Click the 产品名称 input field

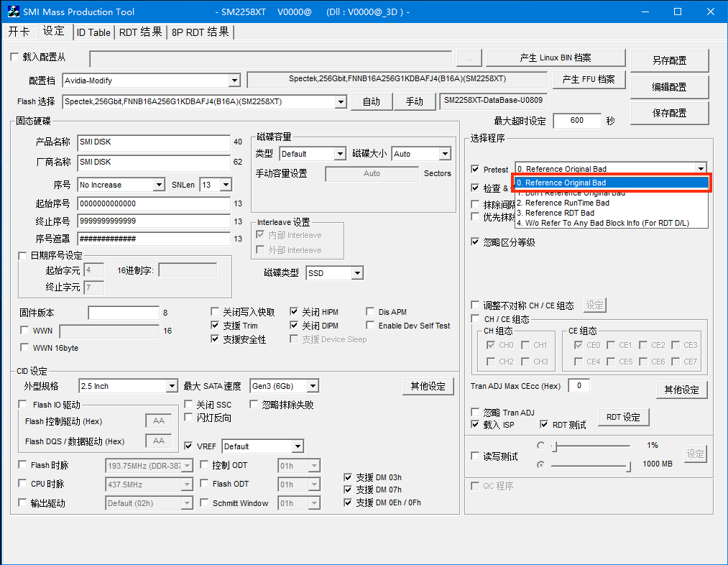pyautogui.click(x=152, y=142)
